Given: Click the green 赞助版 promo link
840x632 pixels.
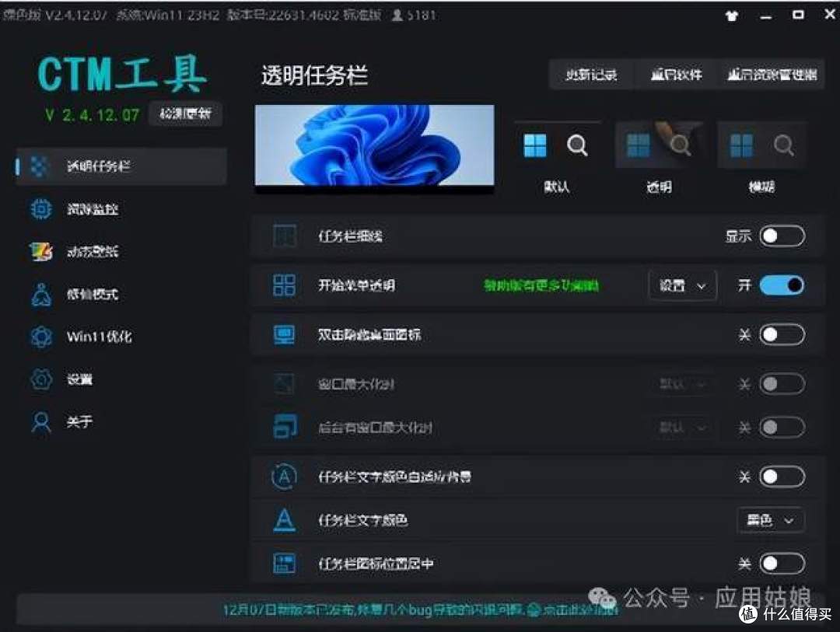Looking at the screenshot, I should pyautogui.click(x=541, y=285).
